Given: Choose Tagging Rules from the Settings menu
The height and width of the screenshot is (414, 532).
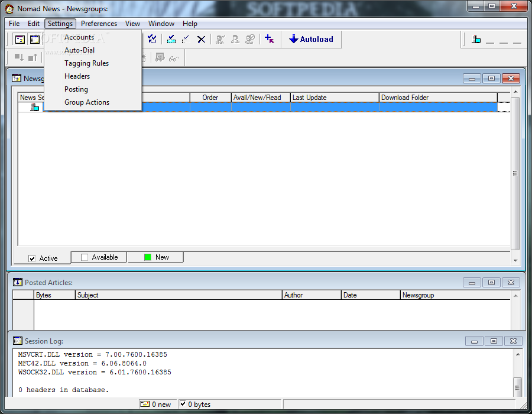Looking at the screenshot, I should click(93, 63).
